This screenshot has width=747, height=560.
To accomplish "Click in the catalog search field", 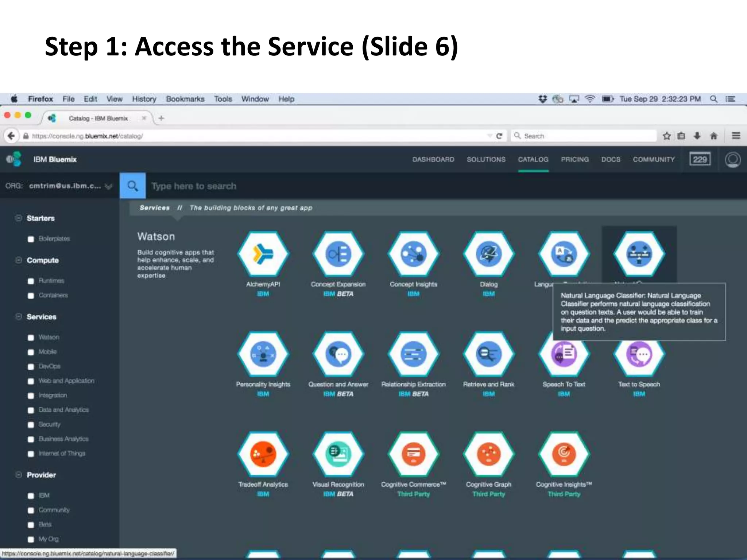I will pos(446,186).
